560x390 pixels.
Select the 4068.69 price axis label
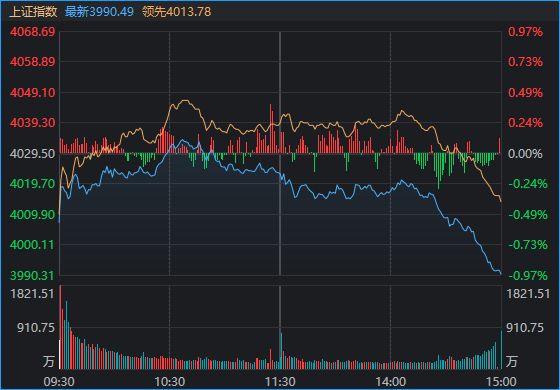pos(33,32)
